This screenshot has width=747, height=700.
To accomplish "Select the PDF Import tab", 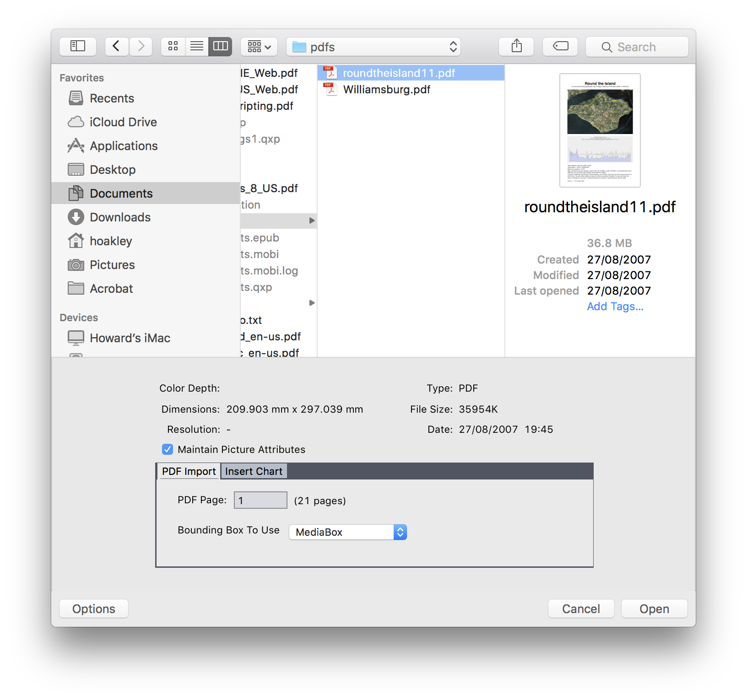I will pyautogui.click(x=189, y=471).
